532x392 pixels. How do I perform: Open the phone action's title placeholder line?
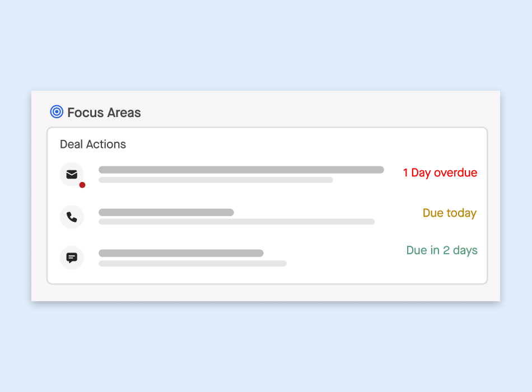pyautogui.click(x=166, y=212)
